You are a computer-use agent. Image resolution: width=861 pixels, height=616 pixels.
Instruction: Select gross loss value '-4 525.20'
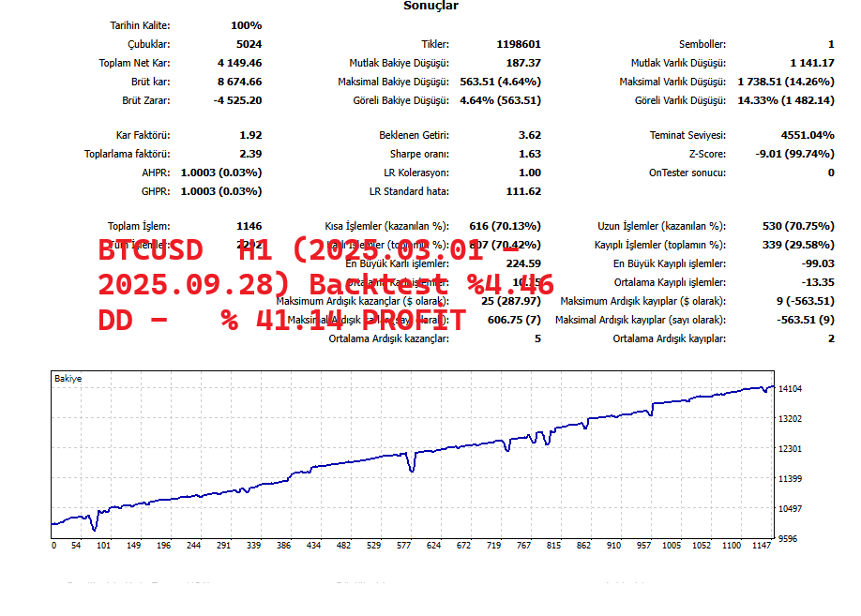tap(237, 100)
